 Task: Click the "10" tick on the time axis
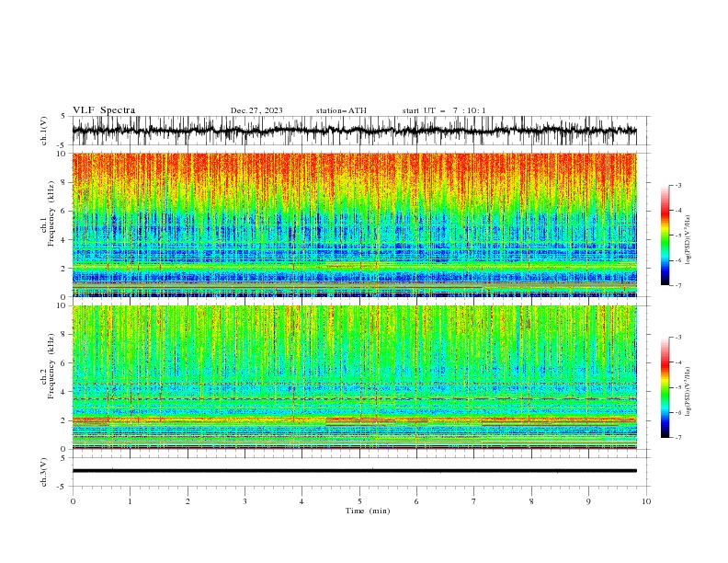pyautogui.click(x=646, y=501)
